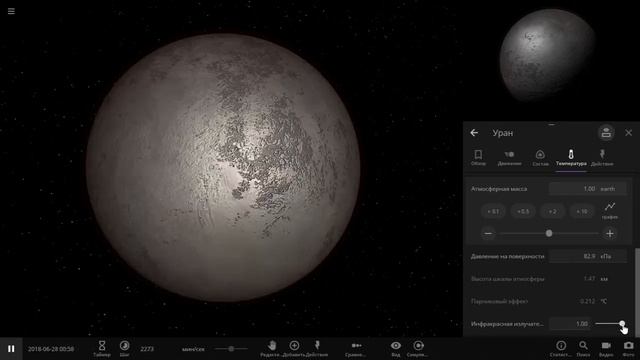Open the Добавить add object tool

coord(294,349)
